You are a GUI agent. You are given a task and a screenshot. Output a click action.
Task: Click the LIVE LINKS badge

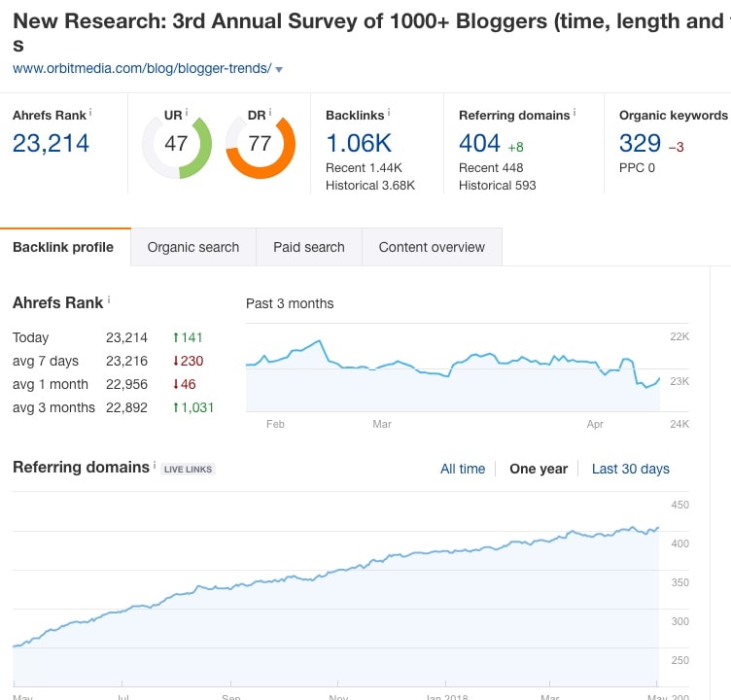click(188, 470)
